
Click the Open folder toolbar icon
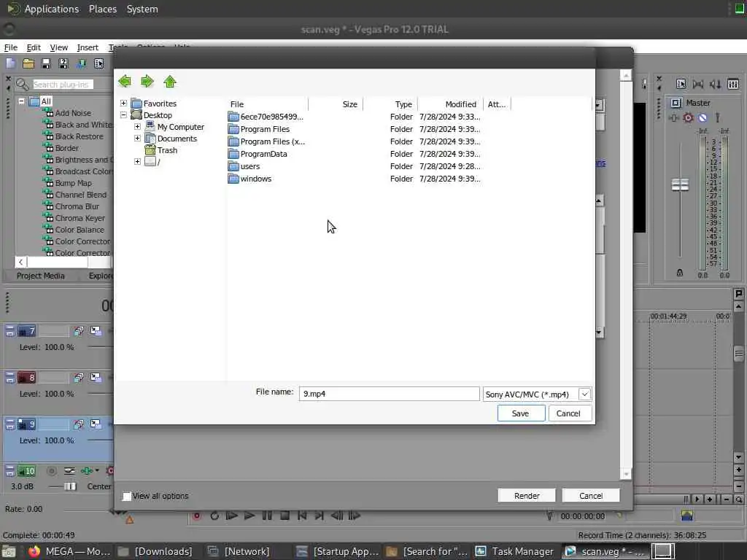[28, 63]
